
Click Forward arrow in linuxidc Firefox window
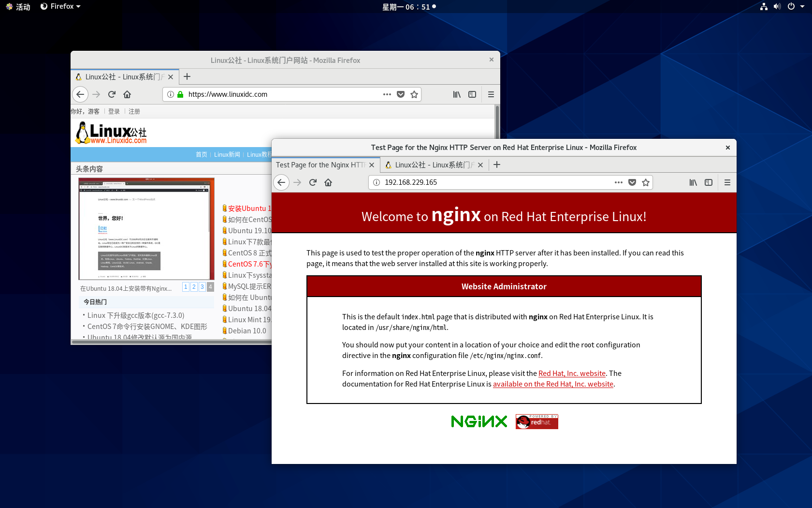tap(96, 94)
